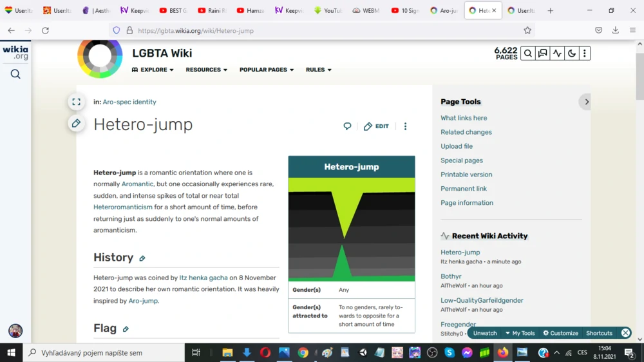644x362 pixels.
Task: Switch to the WEBM browser tab
Action: click(366, 11)
